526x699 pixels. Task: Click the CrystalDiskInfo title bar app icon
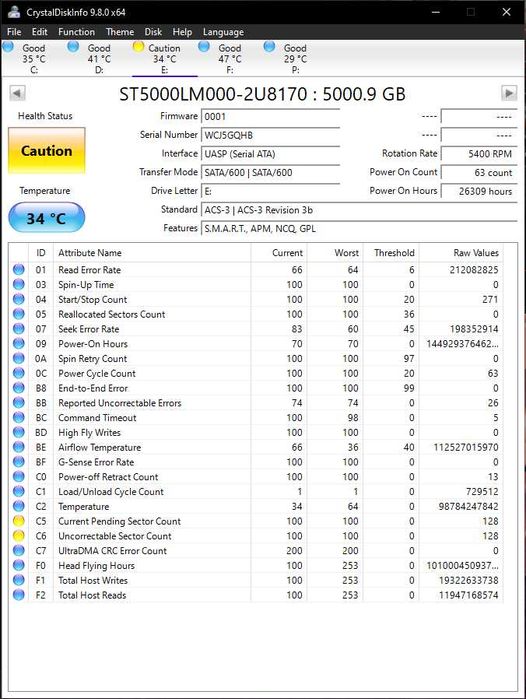point(14,12)
